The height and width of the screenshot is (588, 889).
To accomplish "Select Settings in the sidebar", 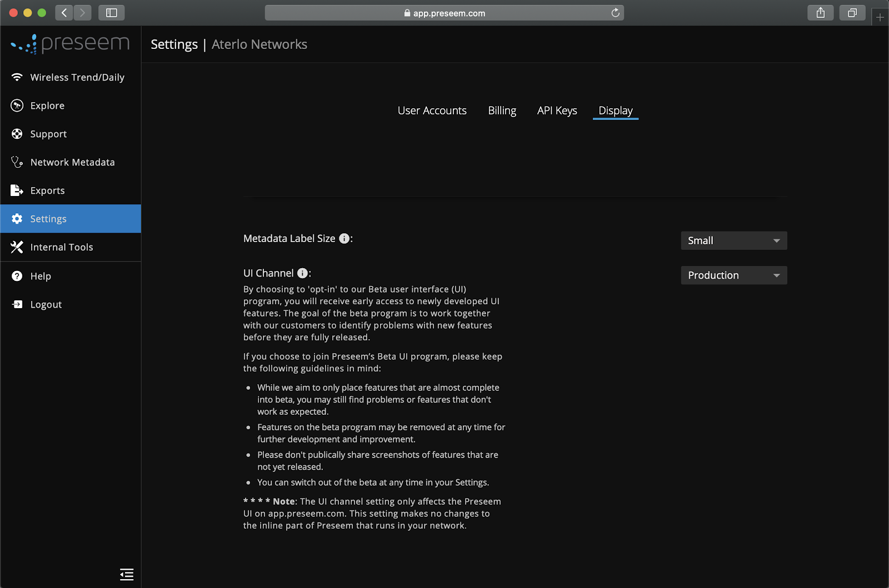I will pyautogui.click(x=71, y=219).
